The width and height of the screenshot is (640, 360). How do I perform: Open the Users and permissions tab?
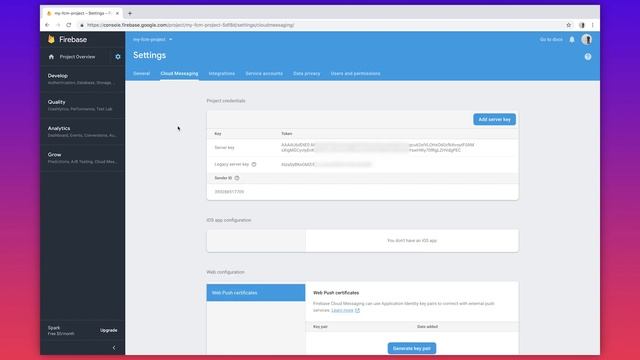point(356,73)
